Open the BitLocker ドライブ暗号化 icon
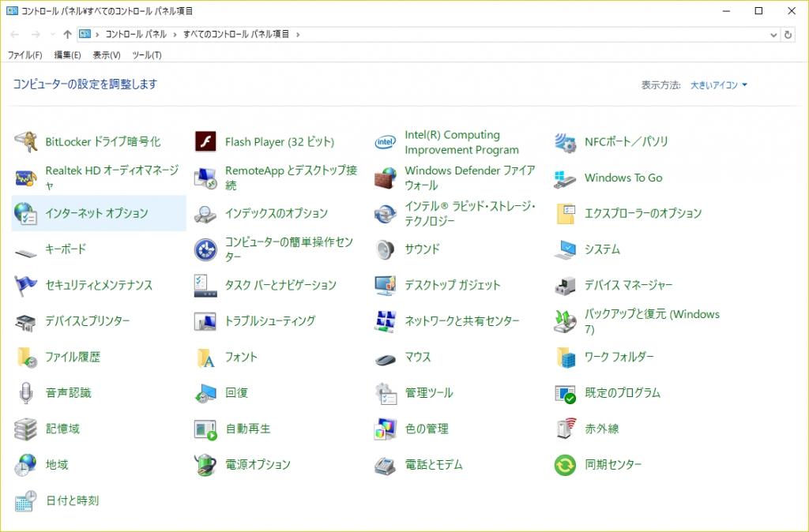The image size is (809, 532). click(x=25, y=142)
